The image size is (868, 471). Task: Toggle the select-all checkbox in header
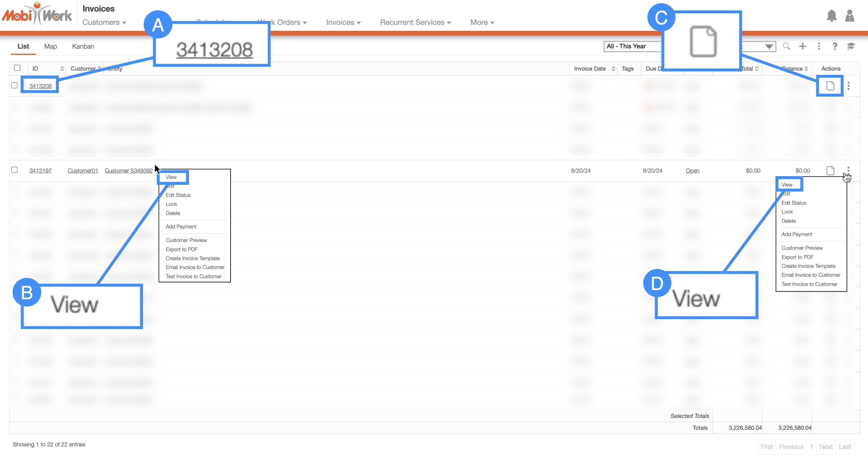coord(18,68)
